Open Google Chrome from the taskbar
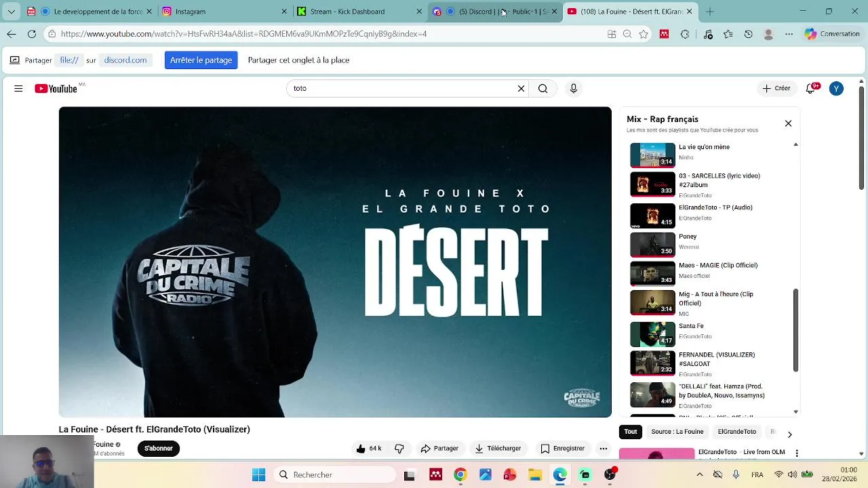 [x=460, y=475]
